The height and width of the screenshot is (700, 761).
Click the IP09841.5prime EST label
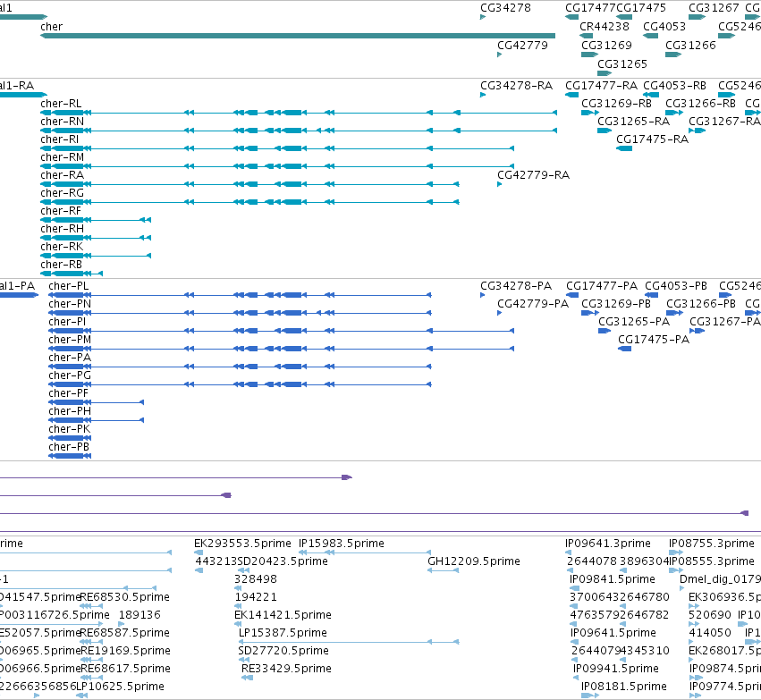612,579
